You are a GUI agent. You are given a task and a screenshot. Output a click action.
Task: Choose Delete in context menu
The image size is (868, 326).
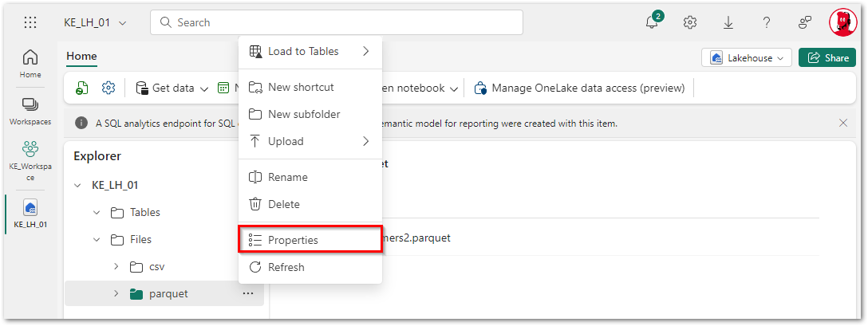[x=310, y=205]
